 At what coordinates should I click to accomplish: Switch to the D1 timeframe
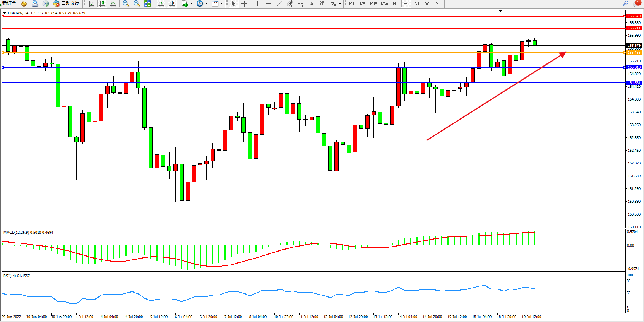click(417, 3)
